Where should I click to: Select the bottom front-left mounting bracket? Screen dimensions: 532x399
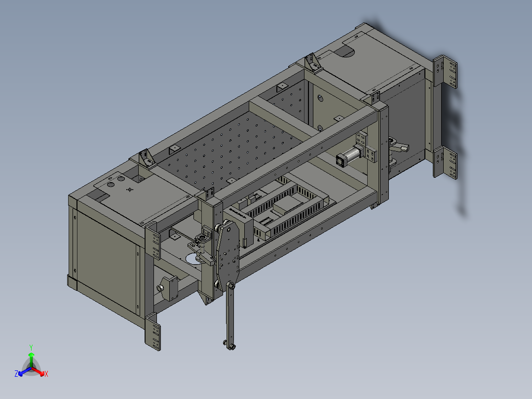(x=153, y=332)
